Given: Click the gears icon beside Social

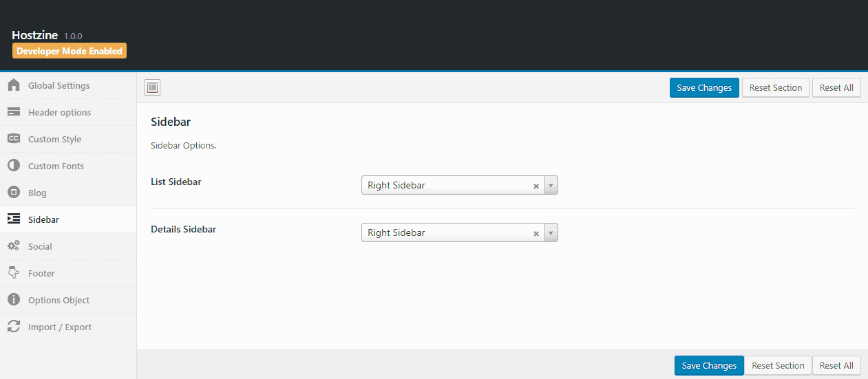Looking at the screenshot, I should click(x=14, y=246).
